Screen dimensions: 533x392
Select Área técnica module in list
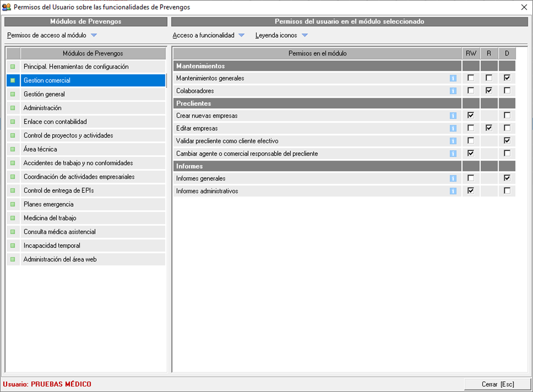[40, 149]
